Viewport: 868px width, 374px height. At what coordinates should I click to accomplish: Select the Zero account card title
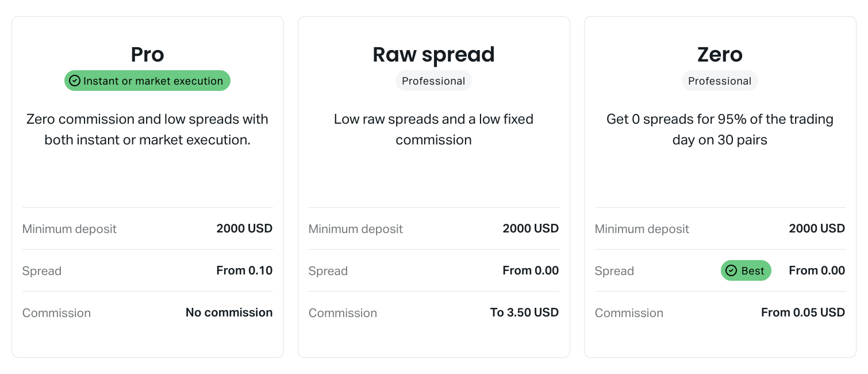(x=720, y=55)
